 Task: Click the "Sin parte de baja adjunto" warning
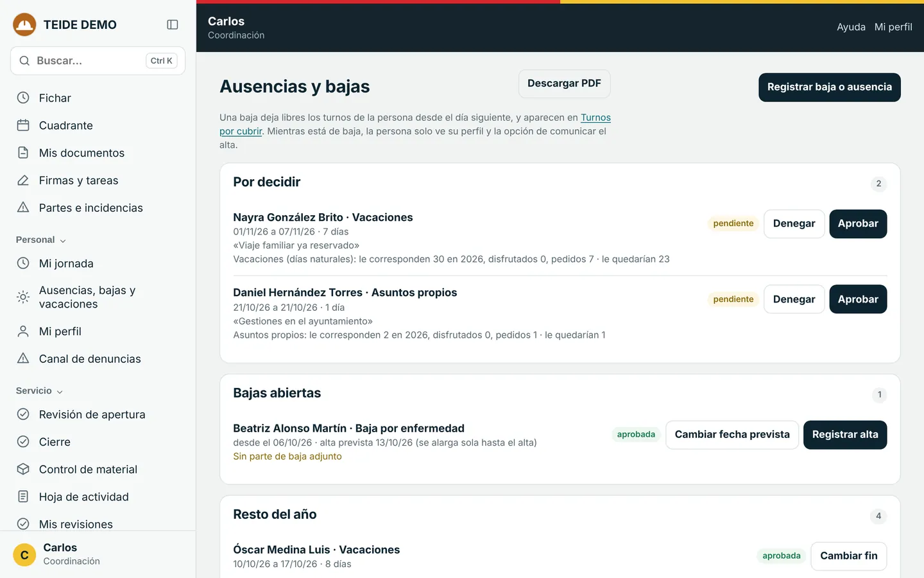click(287, 457)
